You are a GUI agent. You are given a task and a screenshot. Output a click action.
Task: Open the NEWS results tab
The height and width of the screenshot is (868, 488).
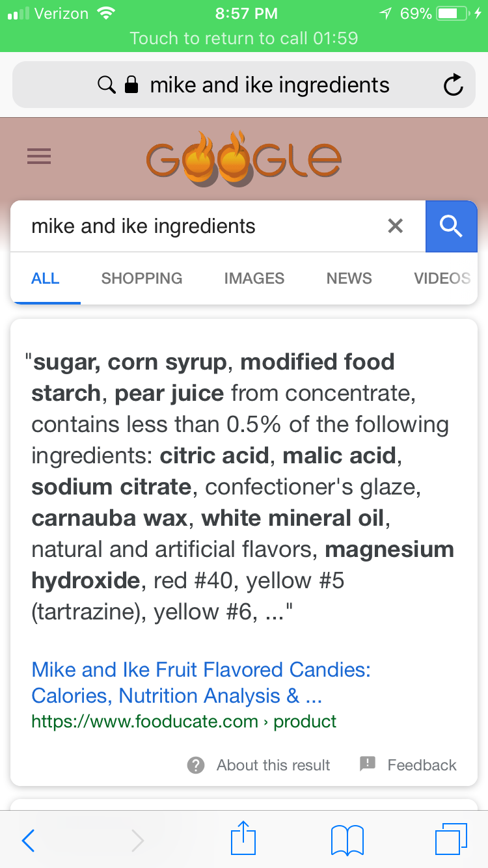pos(349,278)
